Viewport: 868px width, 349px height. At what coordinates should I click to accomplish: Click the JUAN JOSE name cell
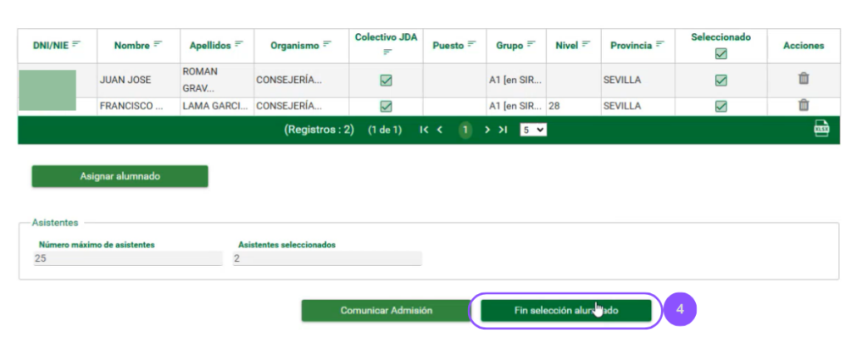tap(138, 80)
